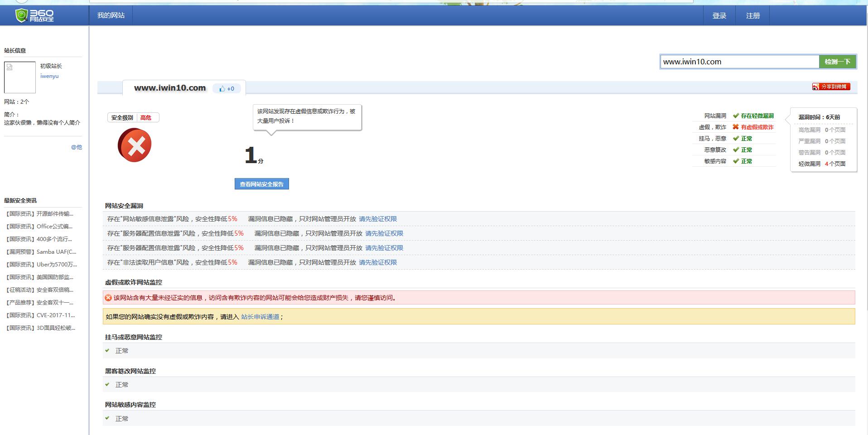
Task: Click the 检测一下 green button
Action: tap(837, 62)
